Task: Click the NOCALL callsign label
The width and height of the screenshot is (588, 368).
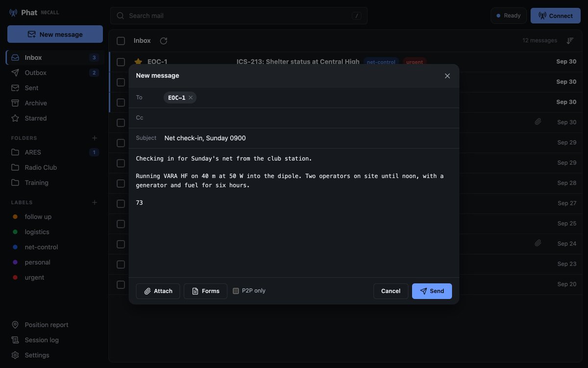Action: pos(50,13)
